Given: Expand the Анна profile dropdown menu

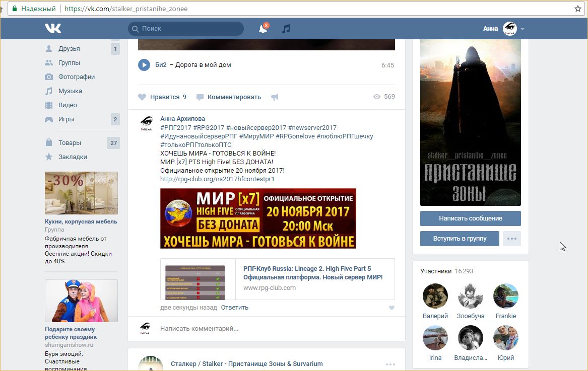Looking at the screenshot, I should (522, 29).
